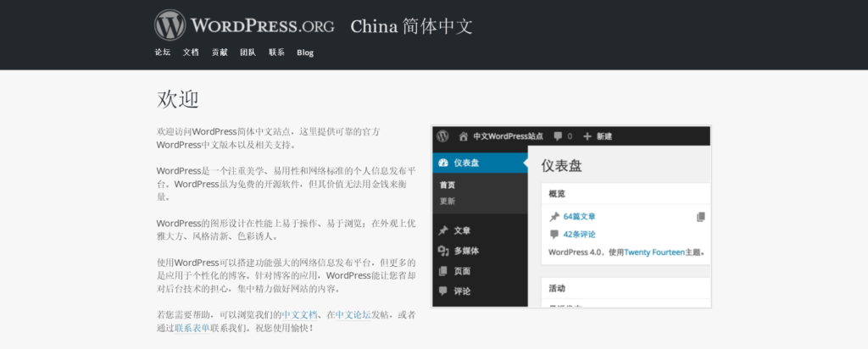868x349 pixels.
Task: Click the 页面 pages icon
Action: (442, 271)
